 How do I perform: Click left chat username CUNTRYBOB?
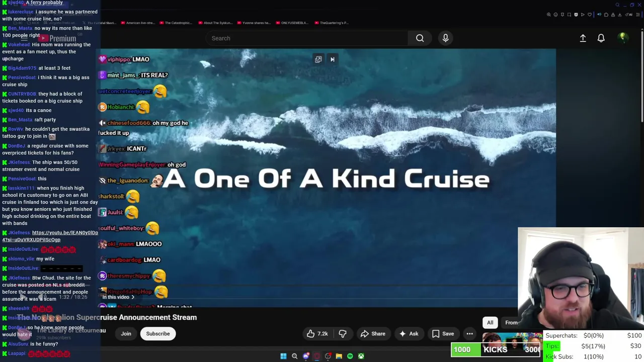22,94
